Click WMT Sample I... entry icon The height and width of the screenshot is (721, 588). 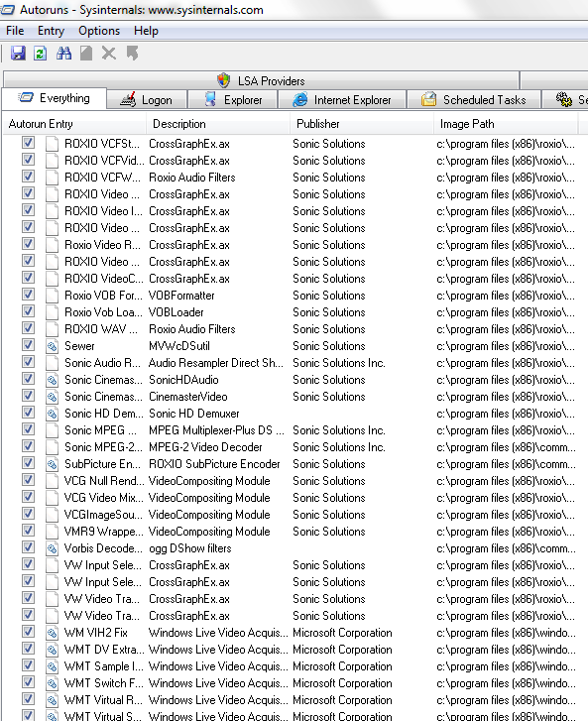[x=52, y=666]
